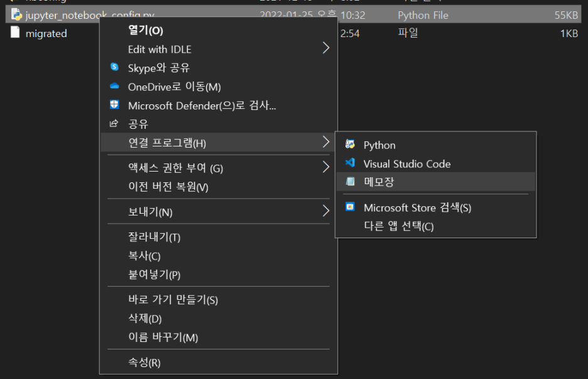This screenshot has height=379, width=588.
Task: Click the 1KB size cell
Action: click(x=569, y=33)
